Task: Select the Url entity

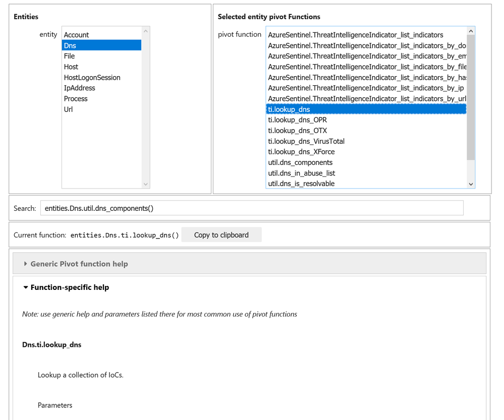Action: point(69,109)
